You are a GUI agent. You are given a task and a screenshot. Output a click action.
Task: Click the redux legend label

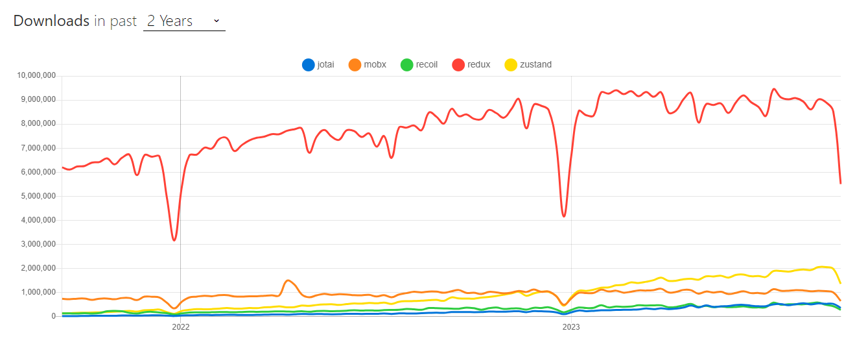click(x=478, y=64)
